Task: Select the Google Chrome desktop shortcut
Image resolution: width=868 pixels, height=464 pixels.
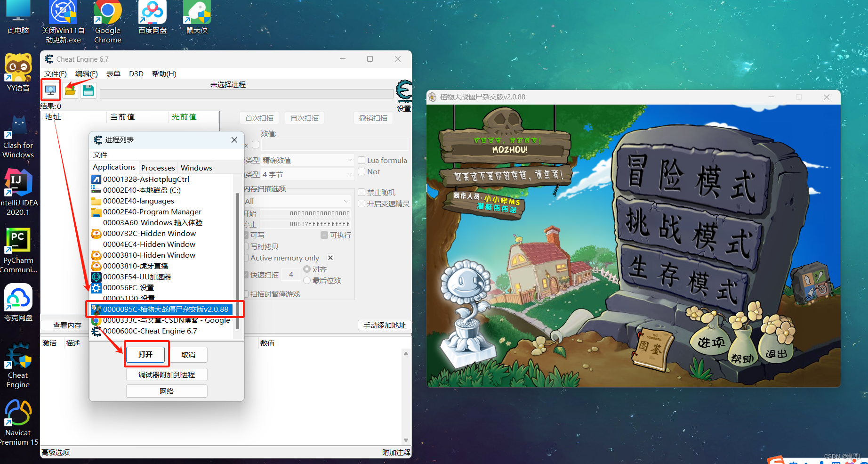Action: click(108, 23)
